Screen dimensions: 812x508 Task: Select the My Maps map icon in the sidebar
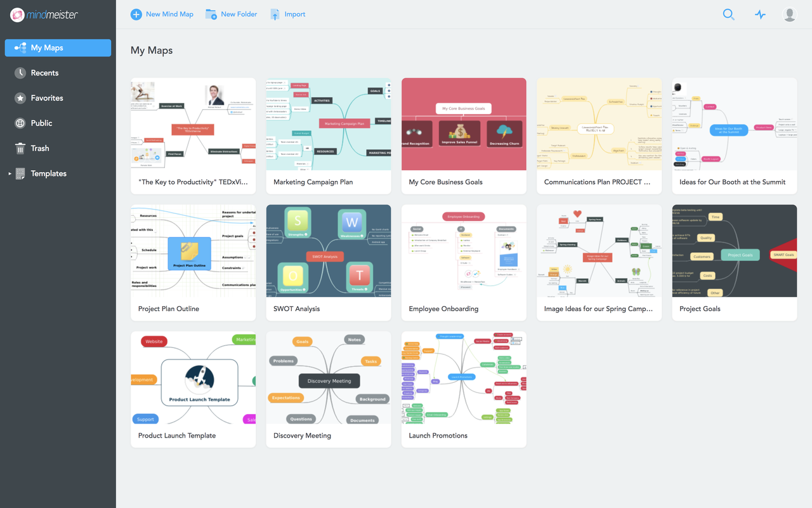[21, 48]
